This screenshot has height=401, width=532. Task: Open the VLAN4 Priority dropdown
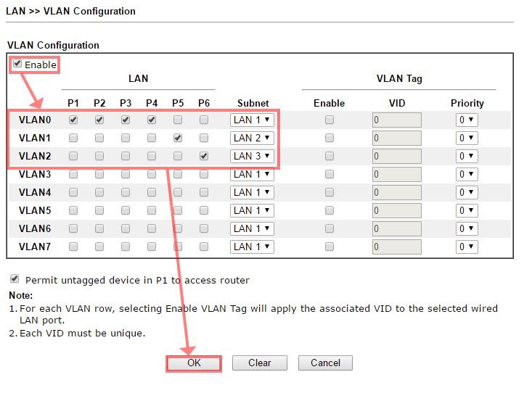coord(466,192)
